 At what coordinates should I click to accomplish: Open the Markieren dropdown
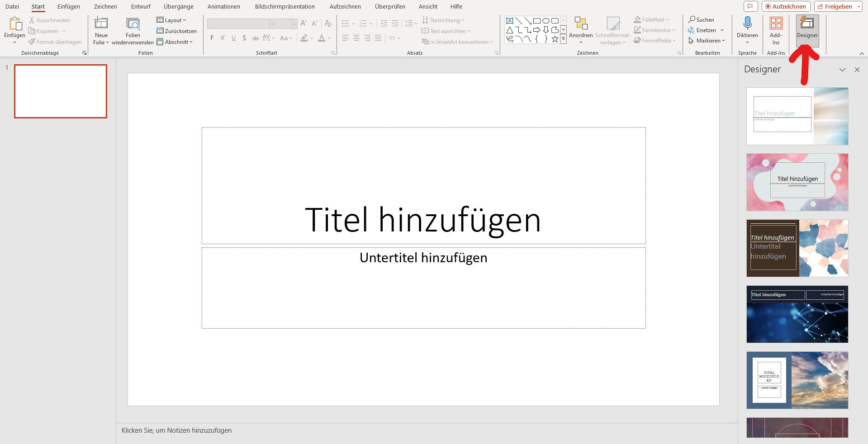707,41
